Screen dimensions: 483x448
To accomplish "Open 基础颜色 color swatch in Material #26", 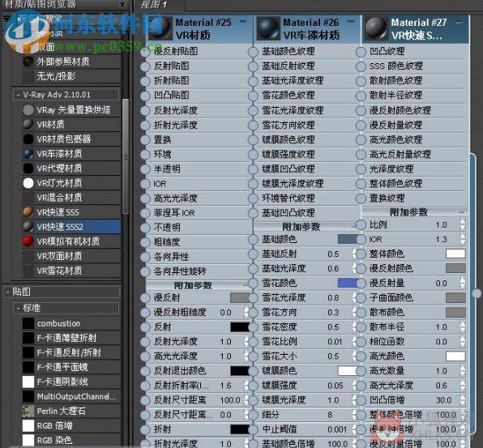I will [348, 239].
